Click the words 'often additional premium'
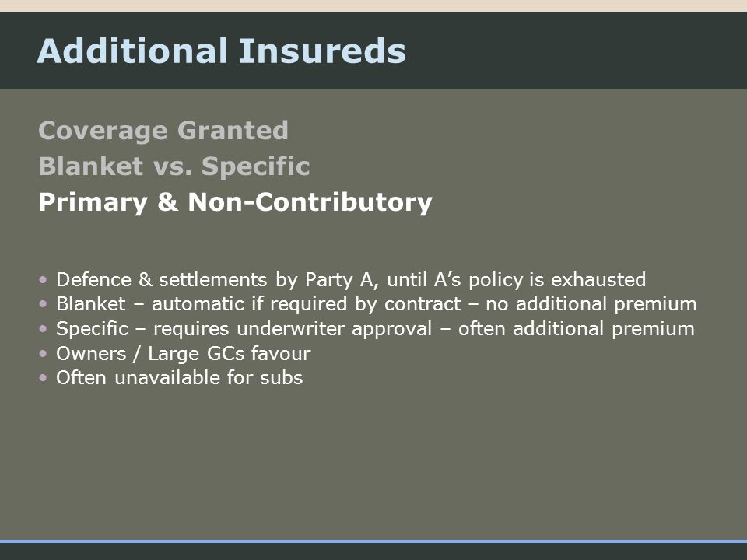The image size is (747, 560). [x=577, y=329]
